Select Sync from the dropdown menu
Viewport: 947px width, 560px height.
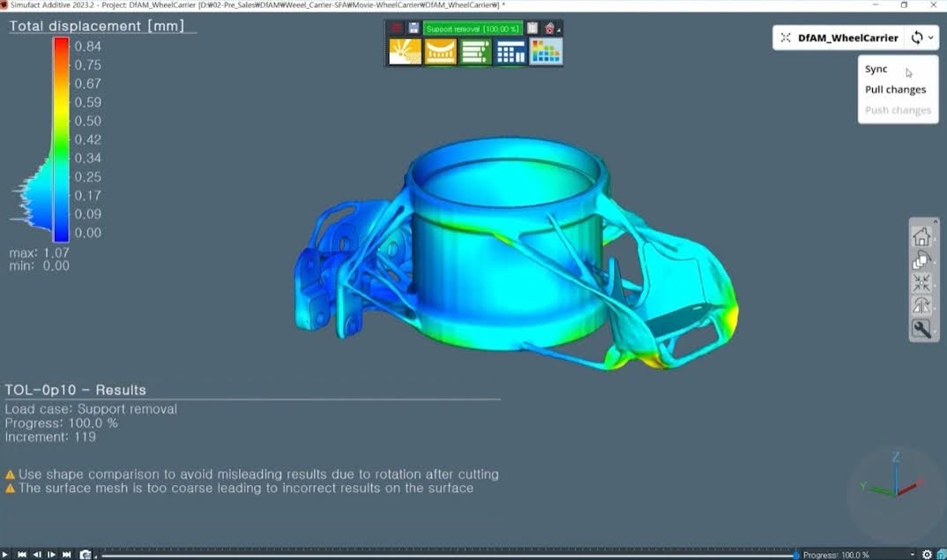[x=876, y=69]
